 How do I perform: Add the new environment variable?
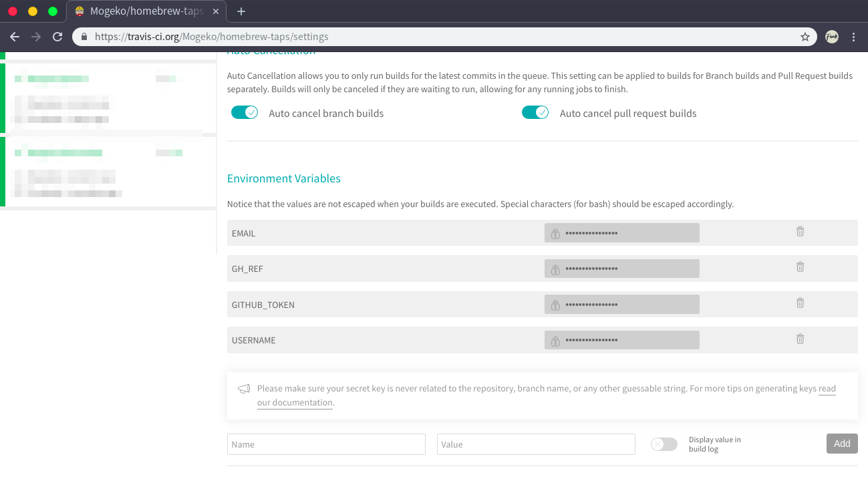(842, 444)
